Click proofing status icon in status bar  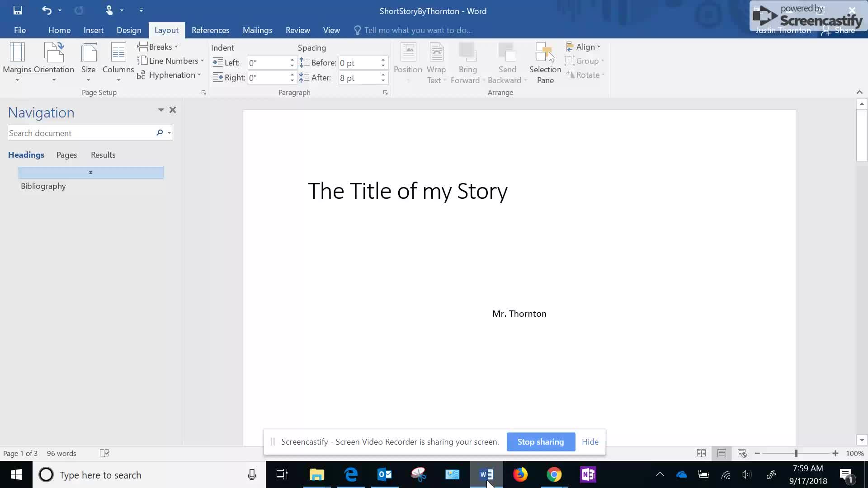[104, 453]
